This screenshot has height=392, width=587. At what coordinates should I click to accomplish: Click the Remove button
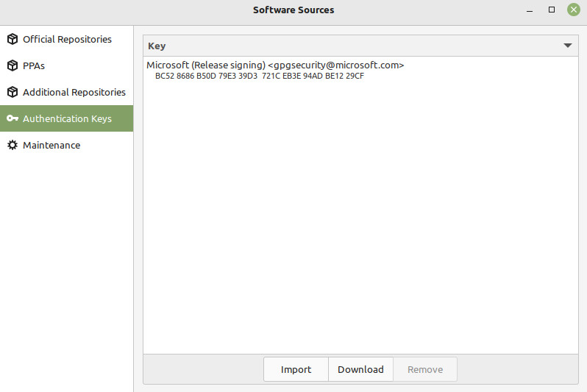(425, 369)
